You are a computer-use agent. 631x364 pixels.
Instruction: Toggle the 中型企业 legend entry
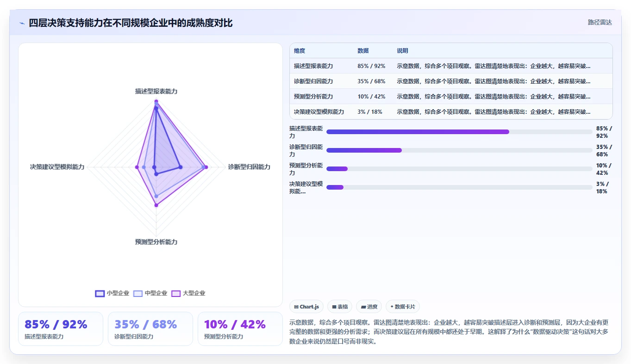click(x=150, y=293)
